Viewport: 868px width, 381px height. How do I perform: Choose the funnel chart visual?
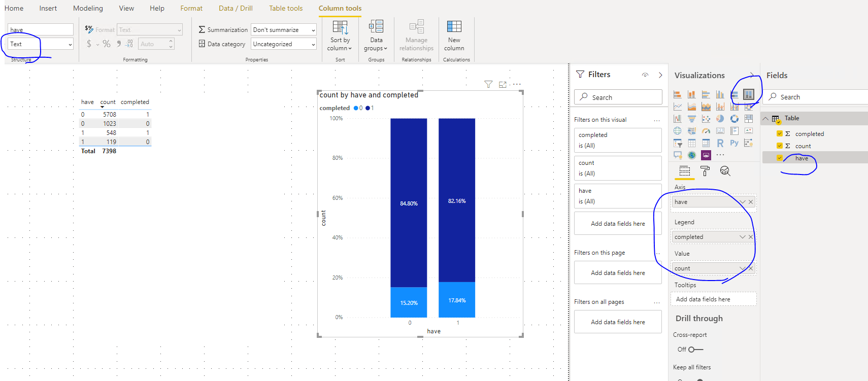[692, 118]
